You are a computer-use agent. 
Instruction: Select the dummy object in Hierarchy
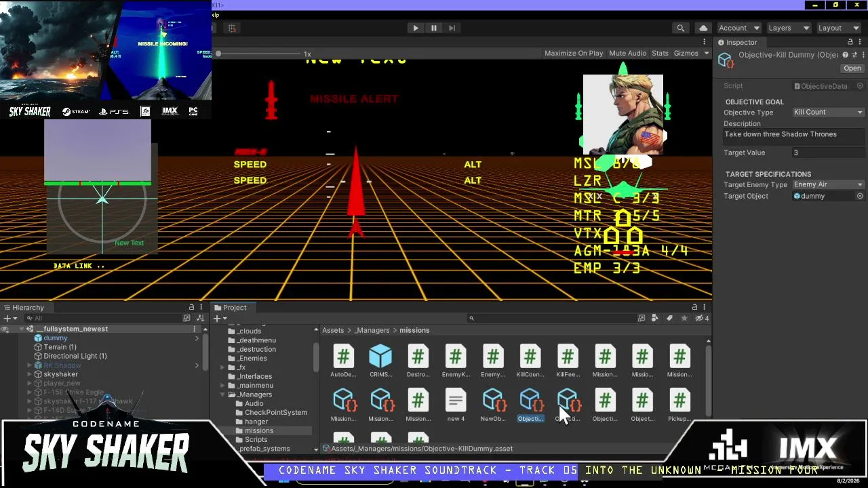pos(55,338)
